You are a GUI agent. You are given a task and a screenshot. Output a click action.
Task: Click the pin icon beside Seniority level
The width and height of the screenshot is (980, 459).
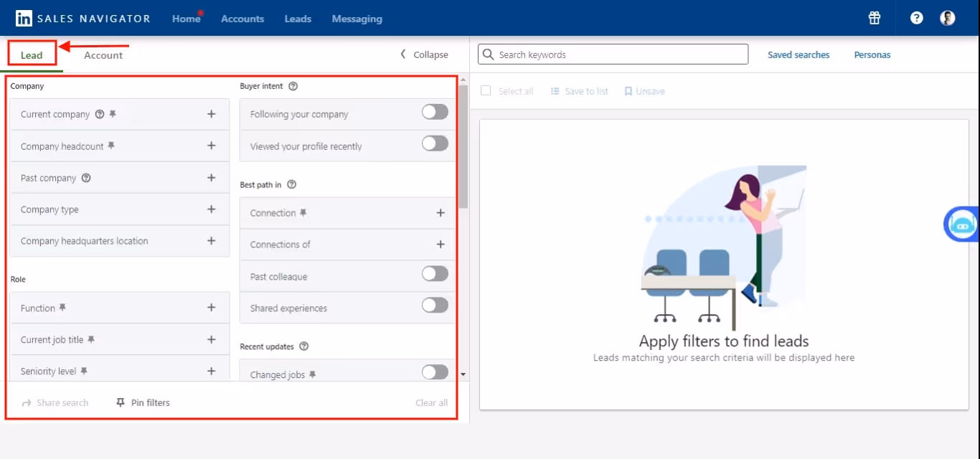pyautogui.click(x=85, y=371)
